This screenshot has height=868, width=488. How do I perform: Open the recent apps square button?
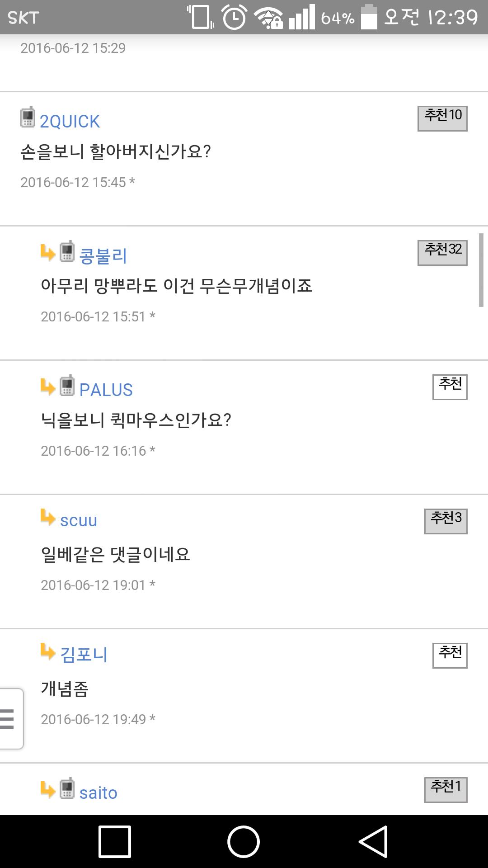[115, 841]
